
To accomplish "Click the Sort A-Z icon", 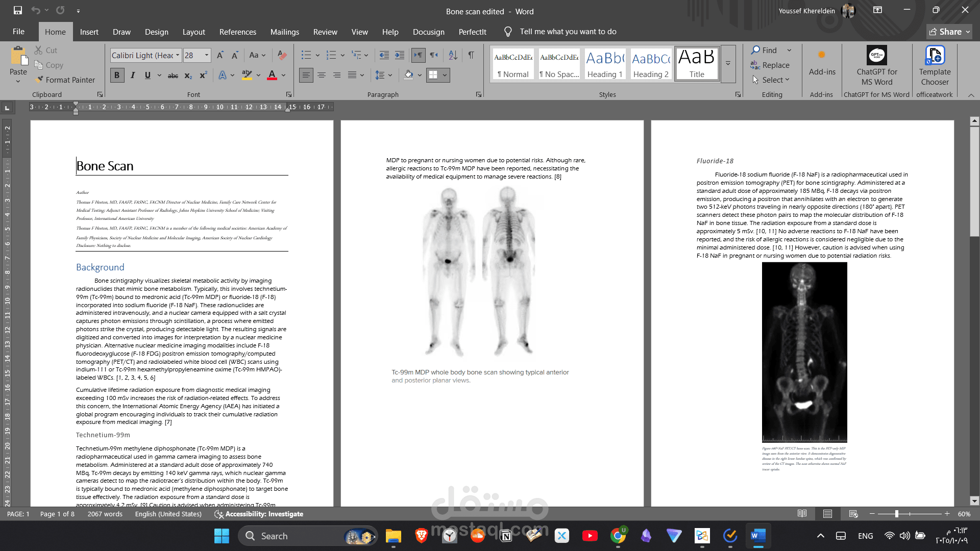I will coord(453,55).
